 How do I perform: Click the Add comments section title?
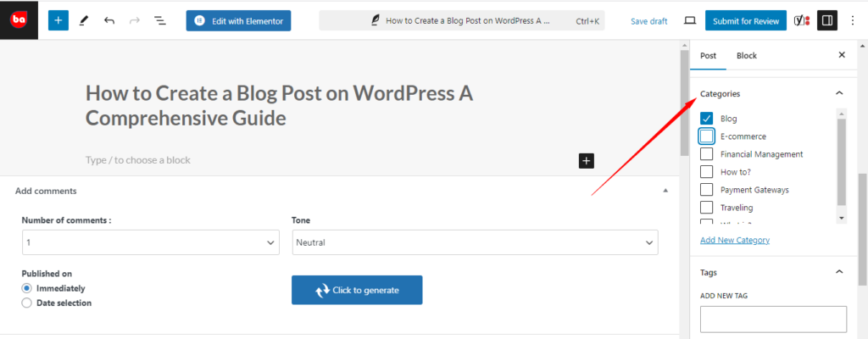[46, 191]
